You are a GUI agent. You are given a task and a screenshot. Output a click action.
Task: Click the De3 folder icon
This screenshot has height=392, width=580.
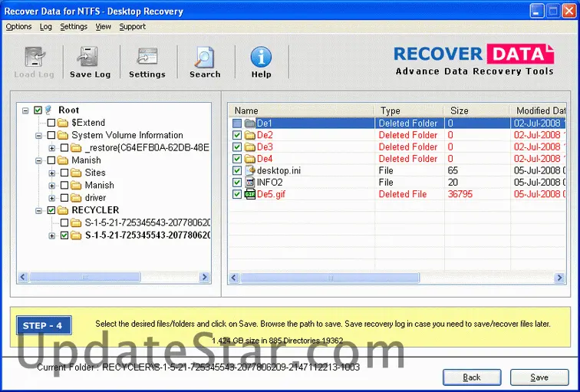point(250,147)
